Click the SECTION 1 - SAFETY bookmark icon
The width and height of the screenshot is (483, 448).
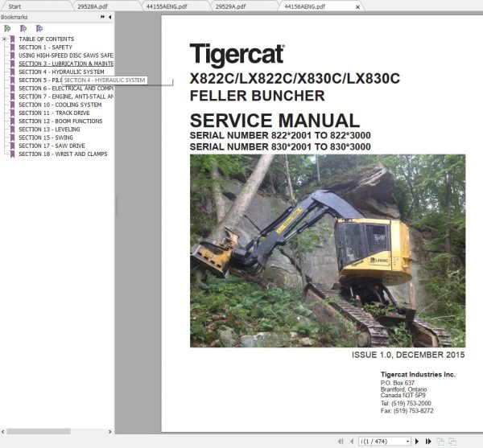pyautogui.click(x=12, y=47)
